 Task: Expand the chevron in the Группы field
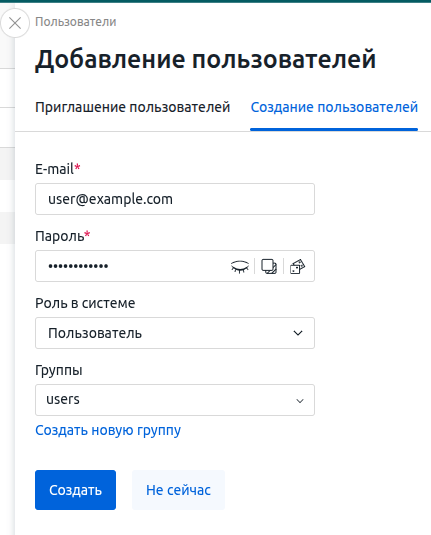(x=300, y=401)
